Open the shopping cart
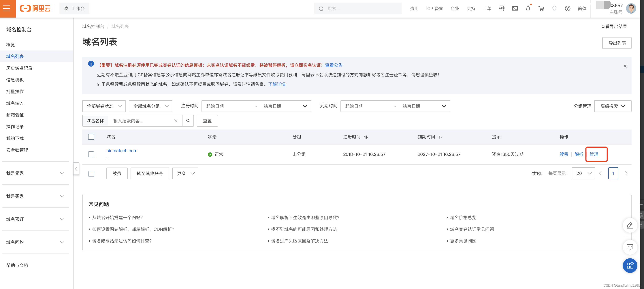Screen dimensions: 644x289 click(x=541, y=8)
